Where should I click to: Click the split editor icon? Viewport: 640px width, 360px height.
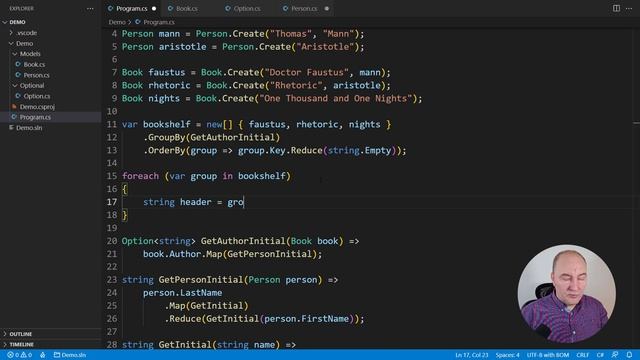coord(616,8)
